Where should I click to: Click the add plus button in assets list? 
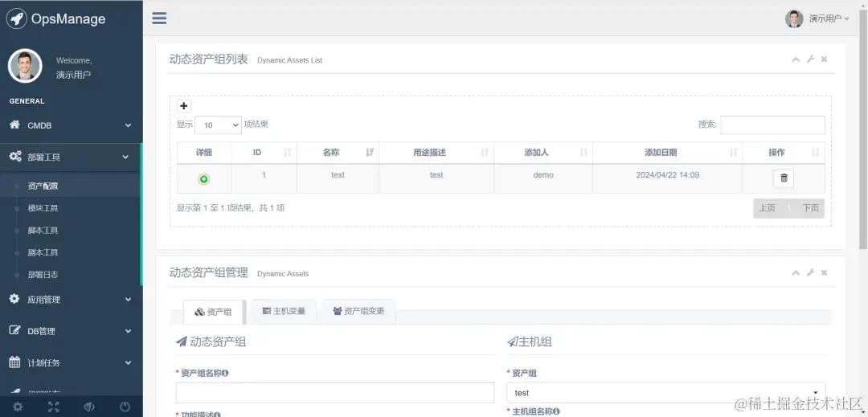184,106
